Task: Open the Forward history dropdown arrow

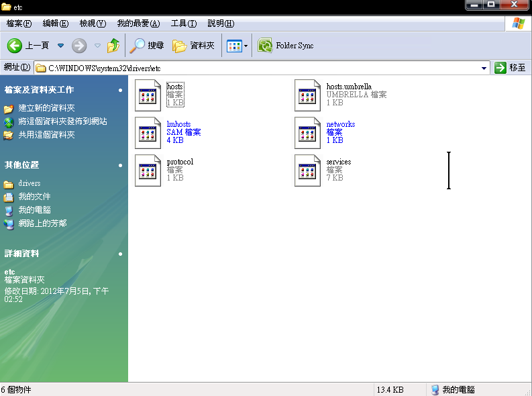Action: pos(97,46)
